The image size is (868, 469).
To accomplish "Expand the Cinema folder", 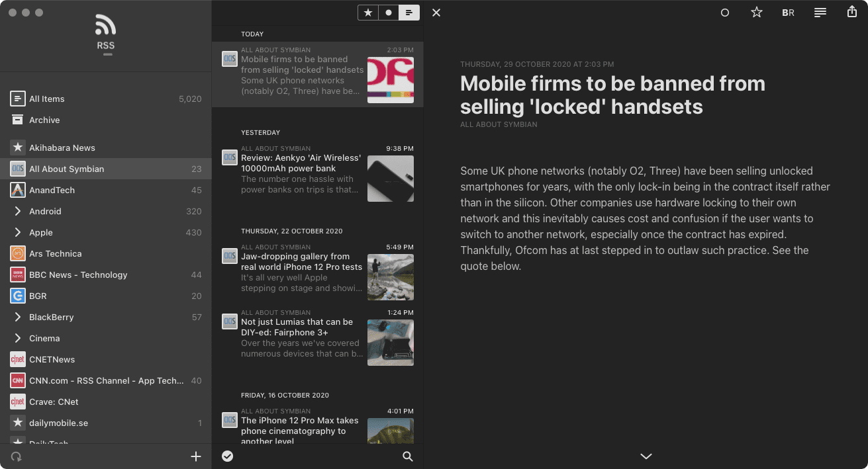I will click(18, 338).
